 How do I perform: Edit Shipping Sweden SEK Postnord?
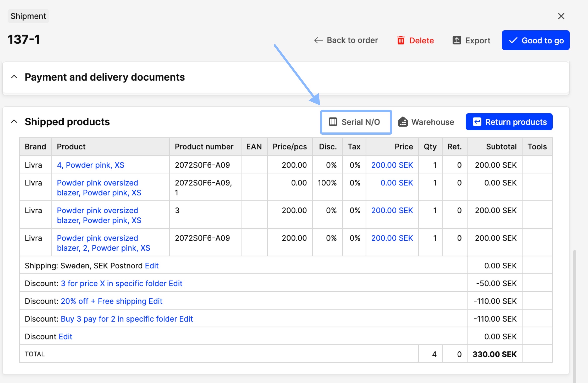[x=151, y=266]
